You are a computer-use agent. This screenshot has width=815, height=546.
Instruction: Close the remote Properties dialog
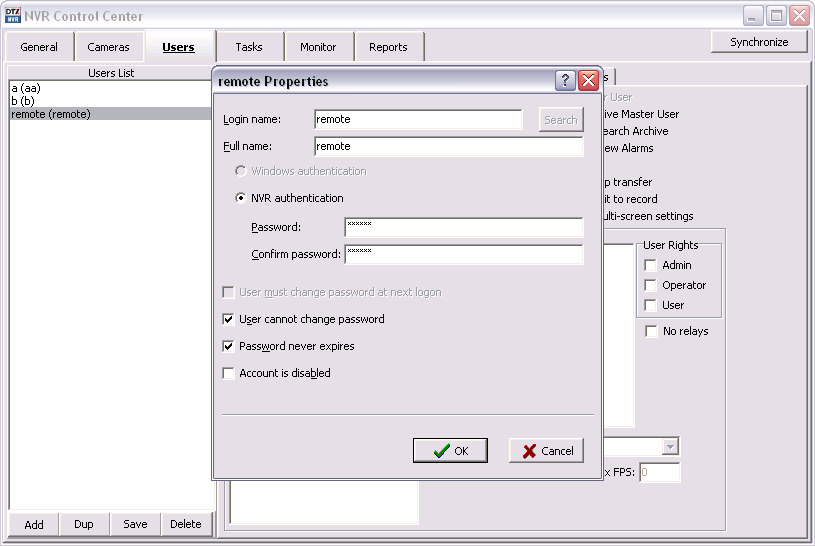click(x=588, y=81)
